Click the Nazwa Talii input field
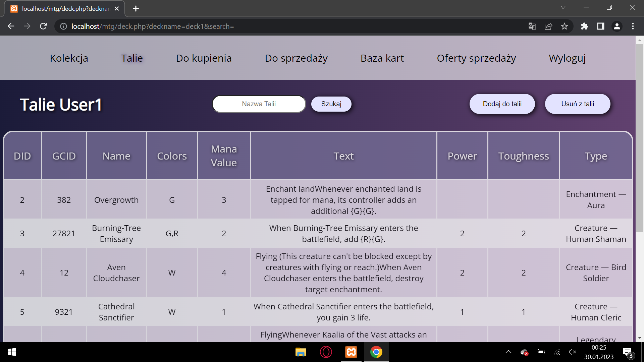Image resolution: width=644 pixels, height=362 pixels. [x=259, y=104]
